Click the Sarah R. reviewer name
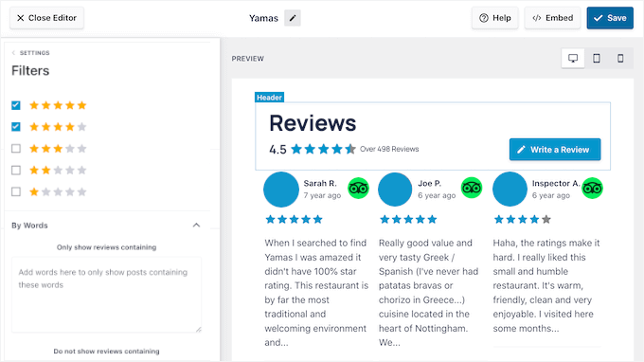The width and height of the screenshot is (644, 362). point(320,183)
